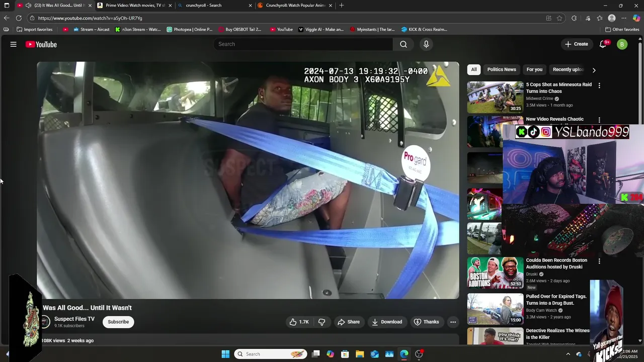The height and width of the screenshot is (362, 644).
Task: Open options for '5 Cops Shot as Minnesota Raid'
Action: pyautogui.click(x=599, y=85)
